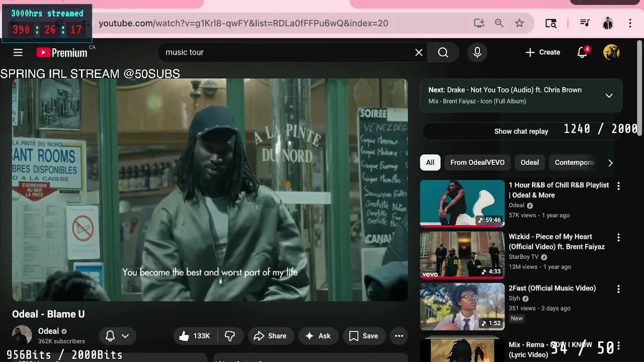The image size is (644, 362).
Task: Dislike the video with thumbs down
Action: [x=230, y=336]
